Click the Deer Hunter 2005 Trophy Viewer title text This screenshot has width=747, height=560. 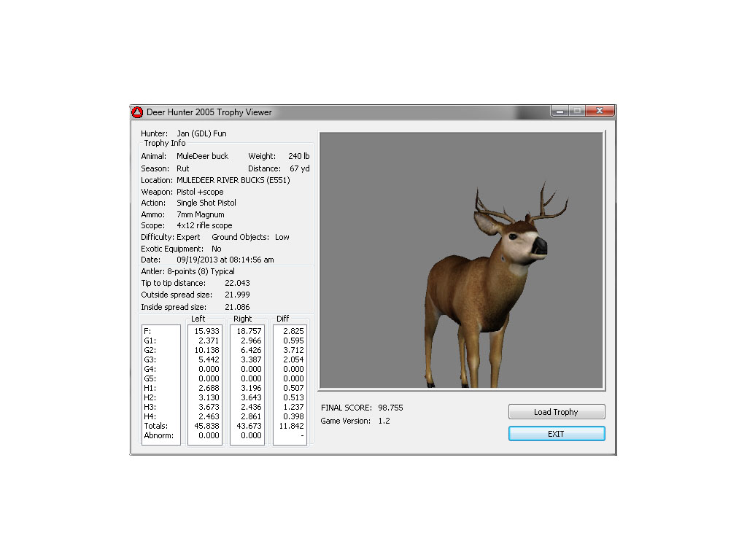click(x=209, y=112)
